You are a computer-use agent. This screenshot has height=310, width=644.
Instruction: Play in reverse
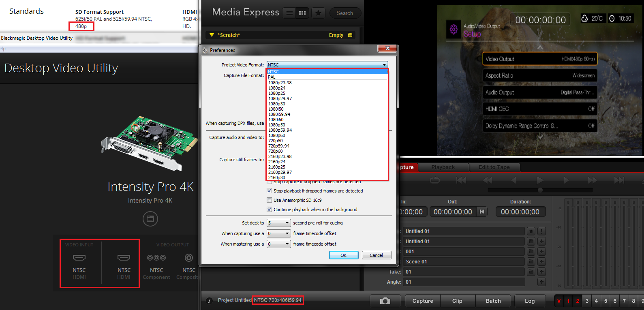pyautogui.click(x=514, y=180)
